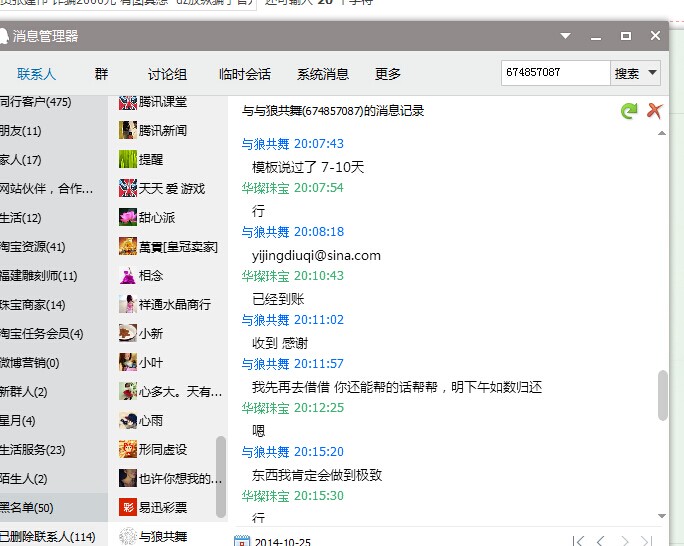Select the 黑名单(50) group
684x546 pixels.
point(54,508)
